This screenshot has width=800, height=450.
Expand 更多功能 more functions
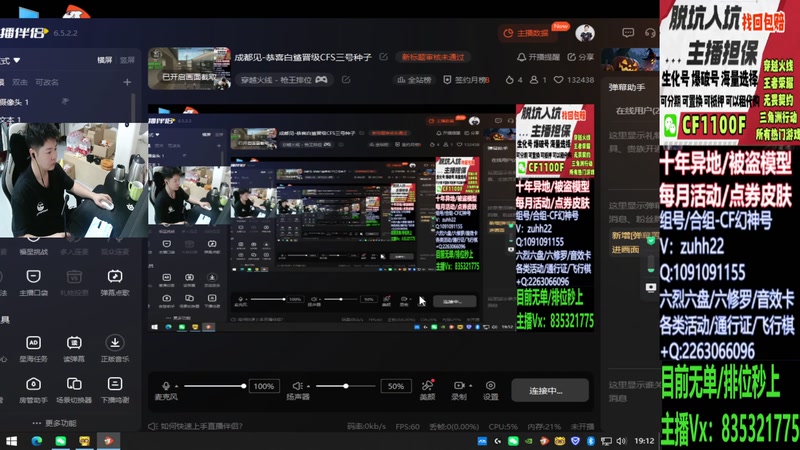55,423
